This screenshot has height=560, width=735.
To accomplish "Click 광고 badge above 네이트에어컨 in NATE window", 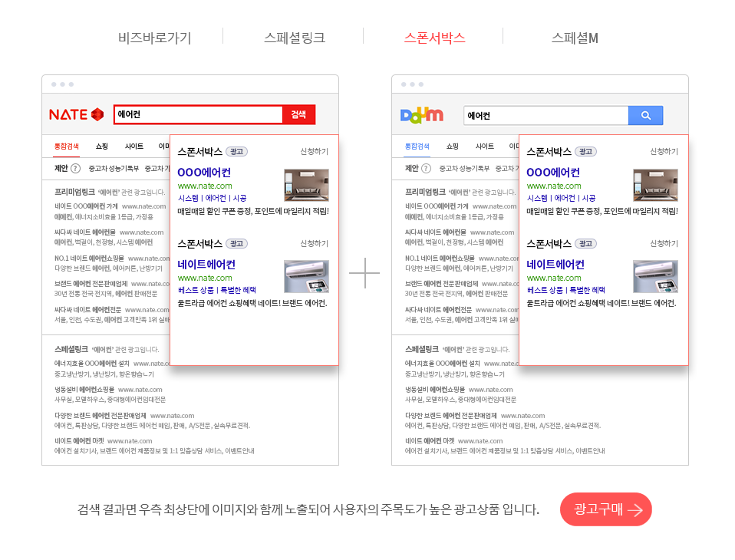I will (237, 244).
